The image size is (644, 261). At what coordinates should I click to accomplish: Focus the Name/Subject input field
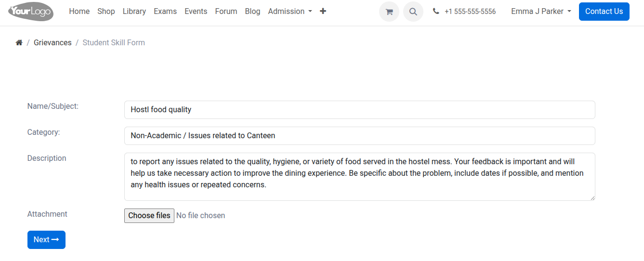[360, 110]
